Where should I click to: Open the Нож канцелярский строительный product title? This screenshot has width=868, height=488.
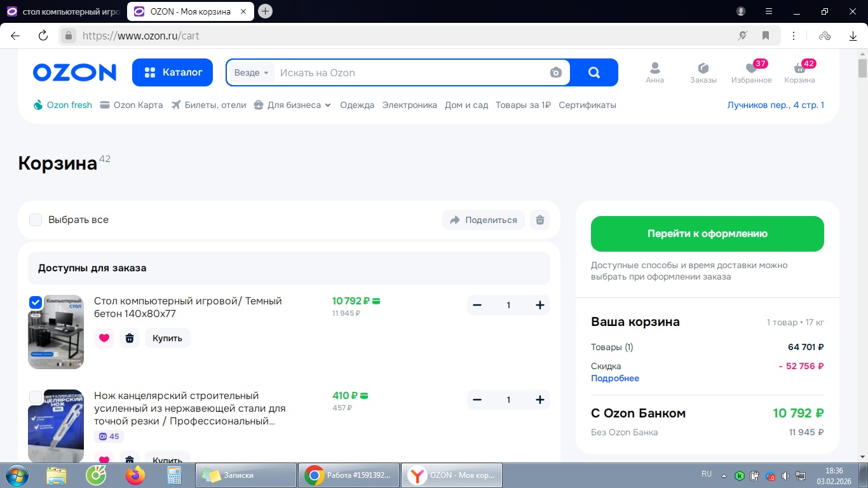(190, 409)
